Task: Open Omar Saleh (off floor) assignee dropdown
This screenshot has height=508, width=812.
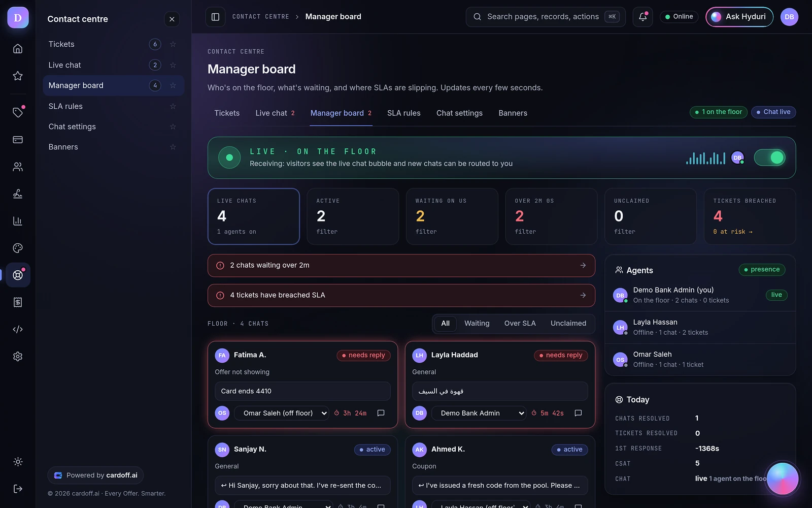Action: pos(282,413)
